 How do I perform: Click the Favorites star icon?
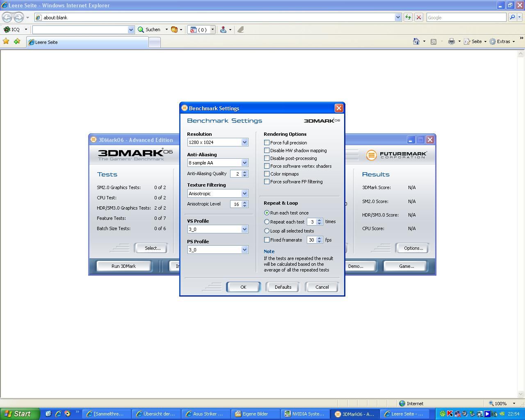6,41
